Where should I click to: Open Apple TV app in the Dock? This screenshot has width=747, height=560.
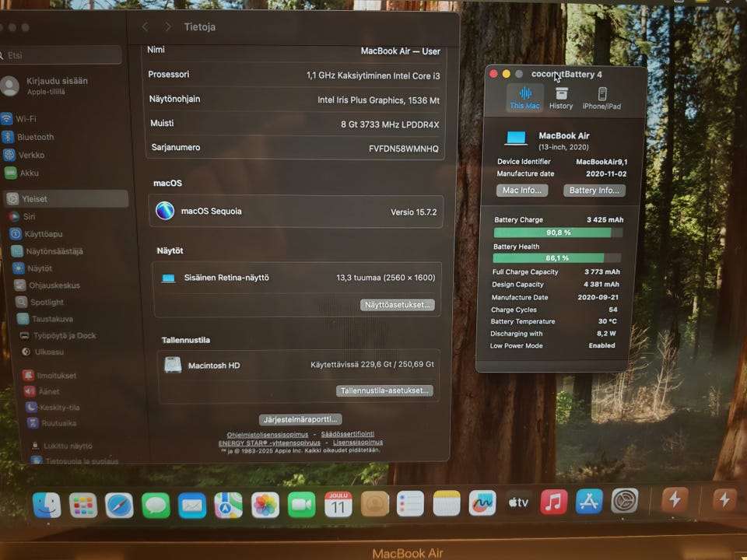click(518, 502)
